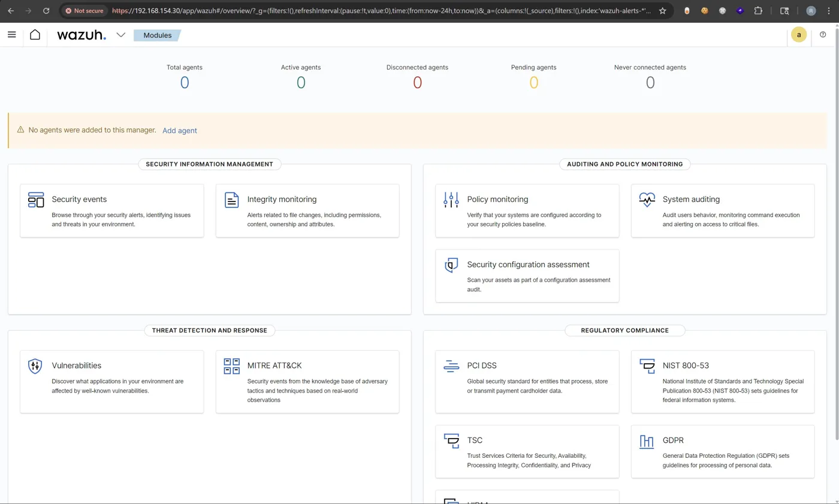Click the Security events module icon

point(36,200)
